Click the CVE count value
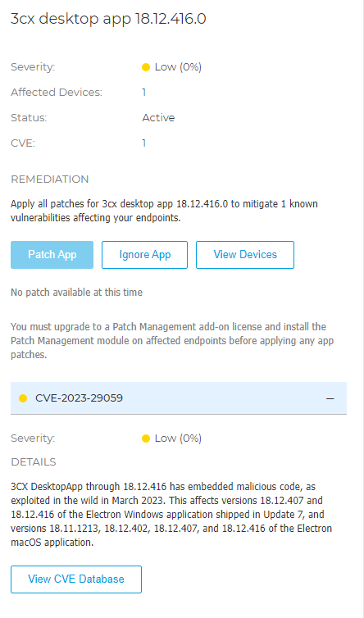 click(144, 143)
